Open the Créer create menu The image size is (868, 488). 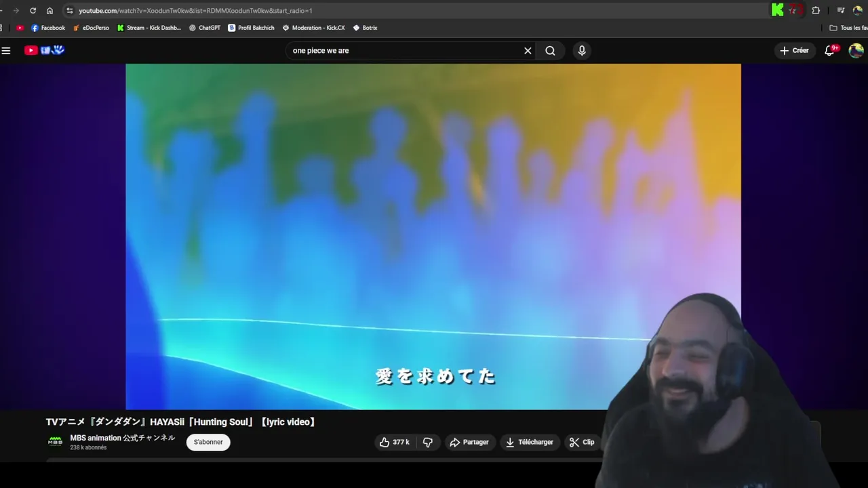click(x=794, y=50)
